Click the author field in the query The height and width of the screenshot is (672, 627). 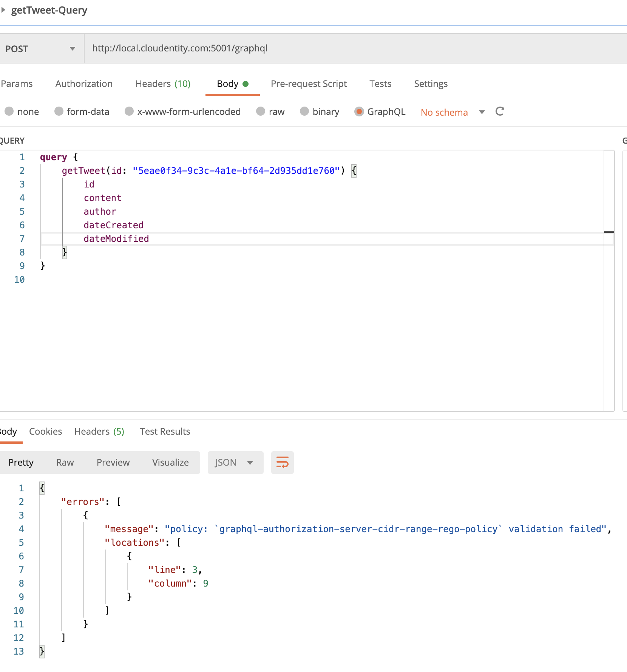point(100,212)
